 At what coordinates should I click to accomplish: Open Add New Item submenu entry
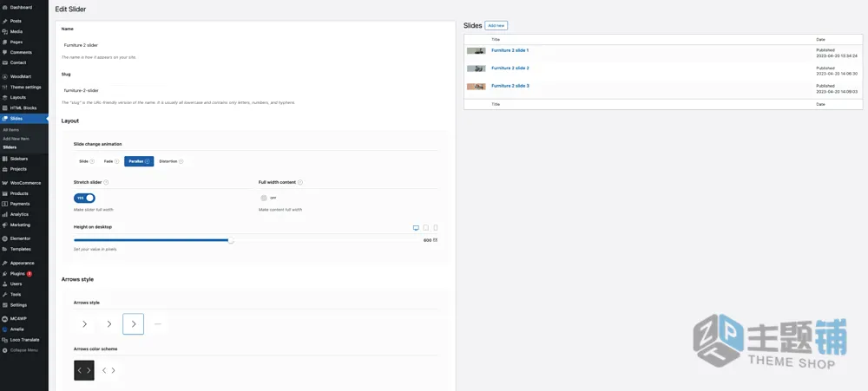tap(16, 139)
